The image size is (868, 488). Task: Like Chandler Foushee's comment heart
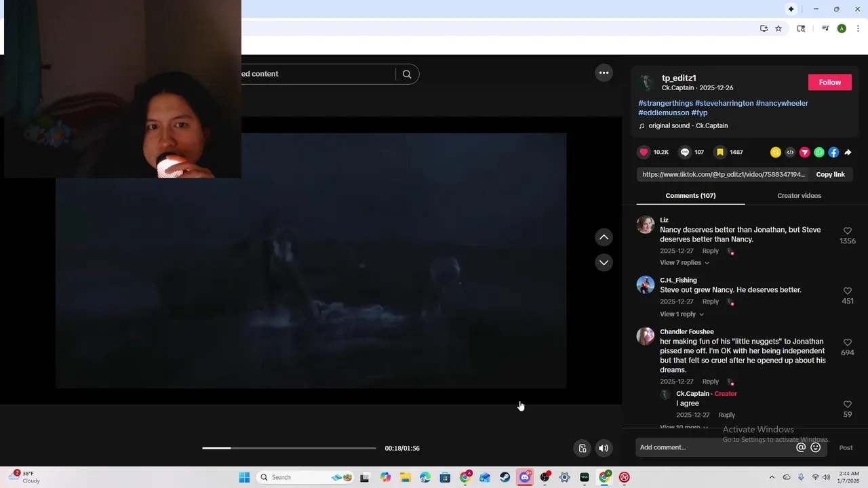pyautogui.click(x=848, y=342)
